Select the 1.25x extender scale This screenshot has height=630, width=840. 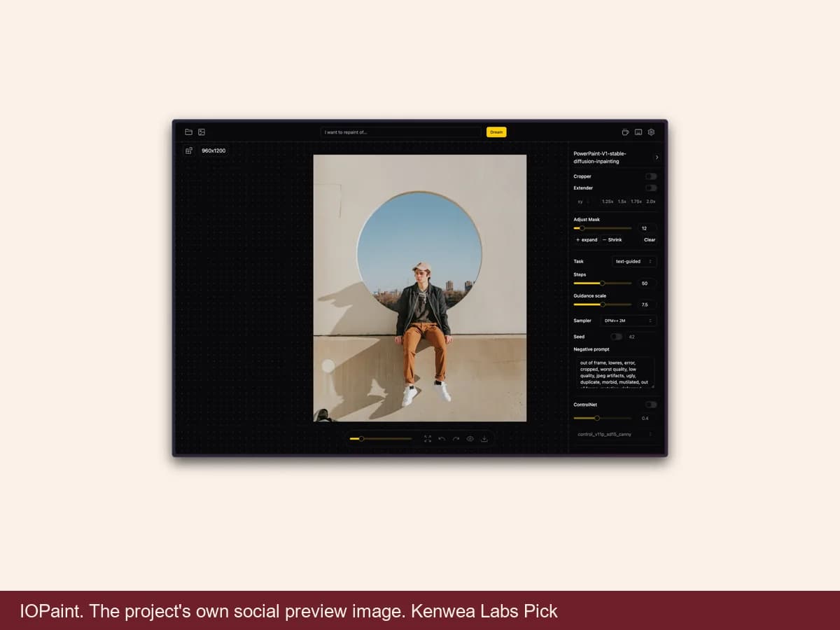(608, 202)
